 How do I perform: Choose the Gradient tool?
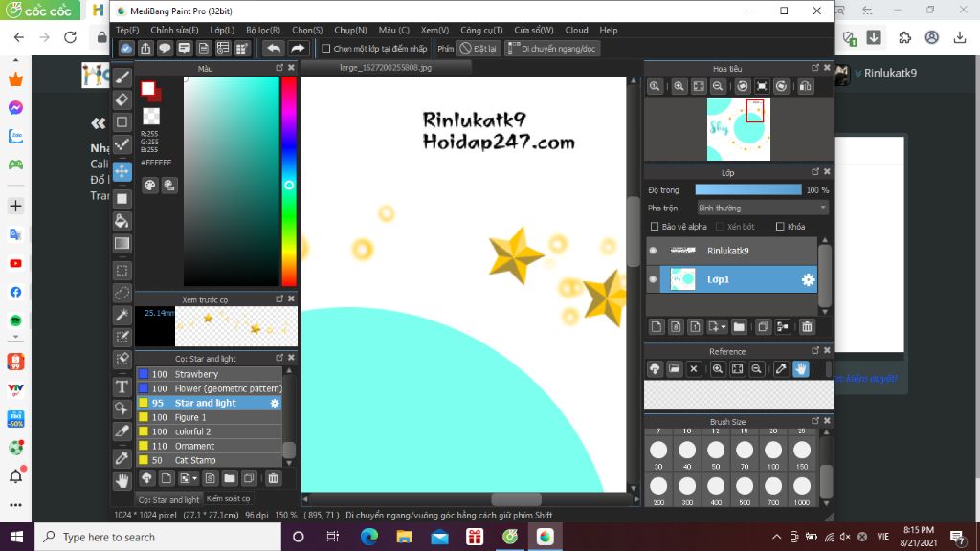point(122,244)
